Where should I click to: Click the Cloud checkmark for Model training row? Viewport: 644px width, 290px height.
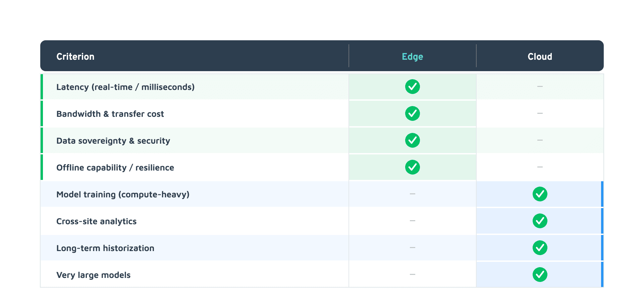540,194
